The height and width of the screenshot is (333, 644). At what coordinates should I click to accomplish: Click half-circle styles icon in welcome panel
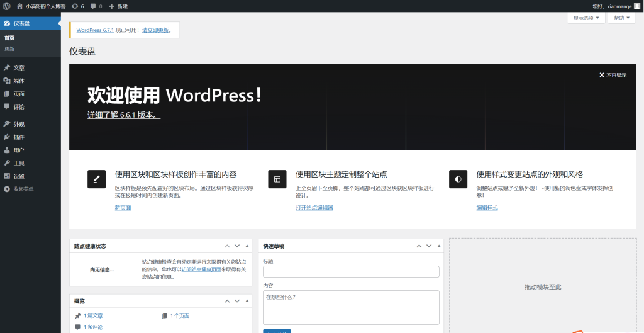pos(458,179)
